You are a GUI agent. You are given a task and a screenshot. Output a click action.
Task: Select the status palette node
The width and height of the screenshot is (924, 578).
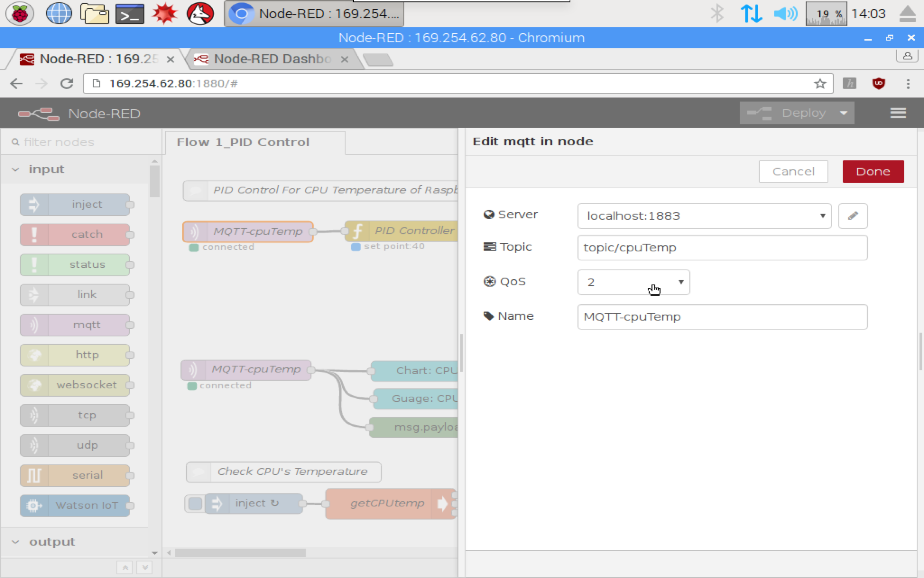point(75,265)
